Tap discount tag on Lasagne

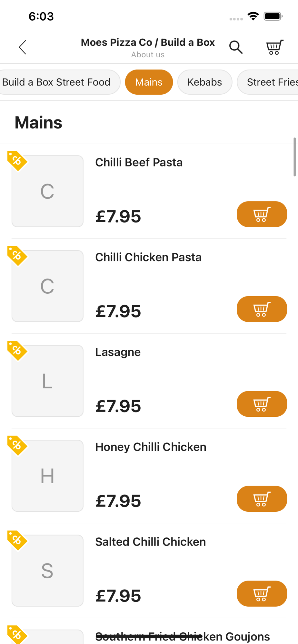tap(17, 350)
